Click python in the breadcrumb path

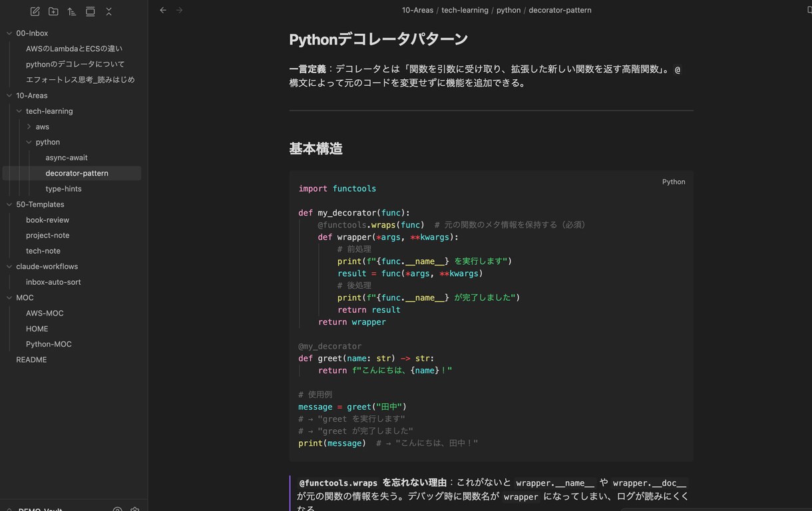pyautogui.click(x=508, y=10)
